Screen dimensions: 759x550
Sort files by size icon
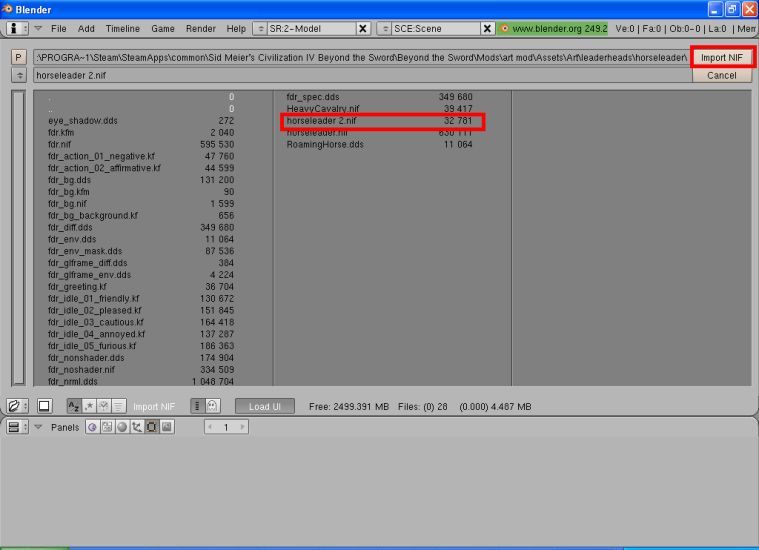coord(119,406)
